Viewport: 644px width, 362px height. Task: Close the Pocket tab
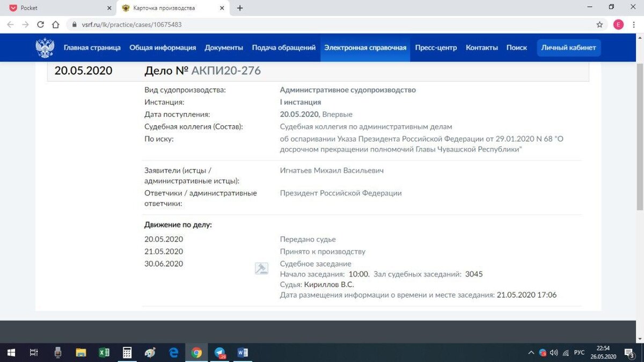[109, 8]
